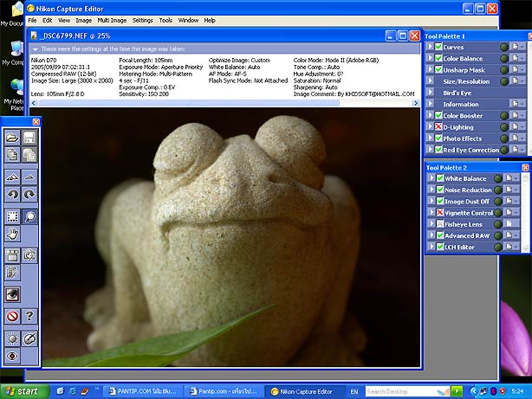Click the Nikon Capture Editor taskbar button
The width and height of the screenshot is (532, 399).
(x=304, y=391)
